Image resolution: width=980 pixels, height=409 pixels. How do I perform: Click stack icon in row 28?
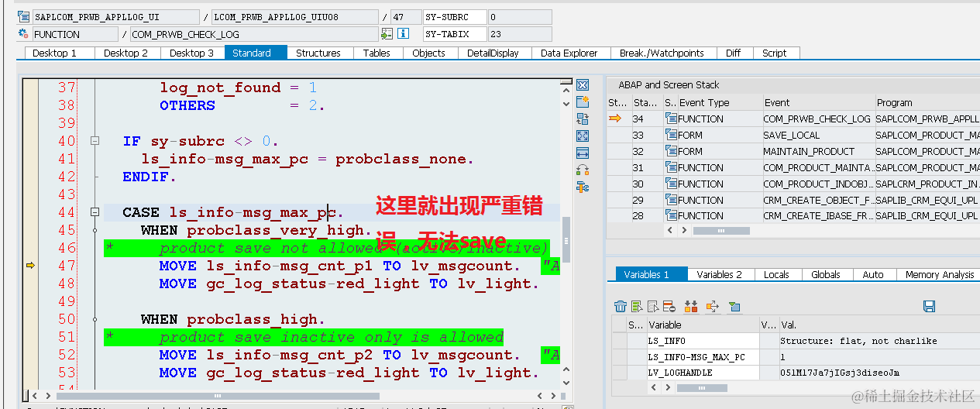click(671, 215)
